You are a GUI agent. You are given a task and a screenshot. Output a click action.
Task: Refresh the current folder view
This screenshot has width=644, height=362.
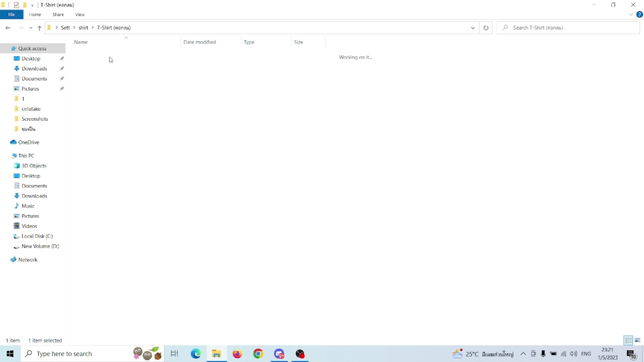[486, 28]
